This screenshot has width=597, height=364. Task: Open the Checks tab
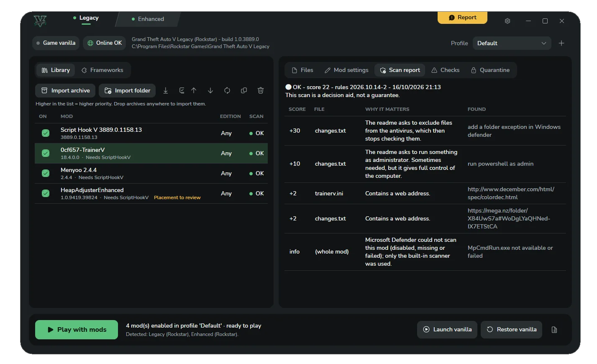point(446,70)
